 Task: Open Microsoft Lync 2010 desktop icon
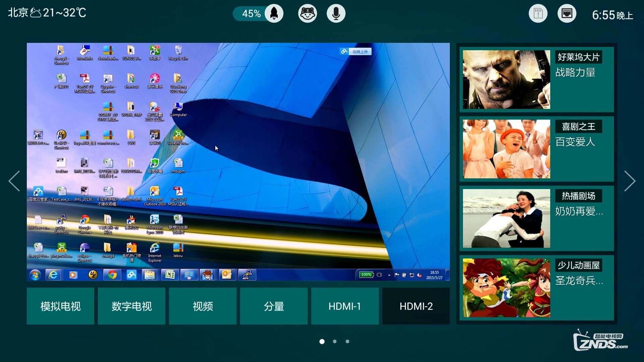click(155, 225)
